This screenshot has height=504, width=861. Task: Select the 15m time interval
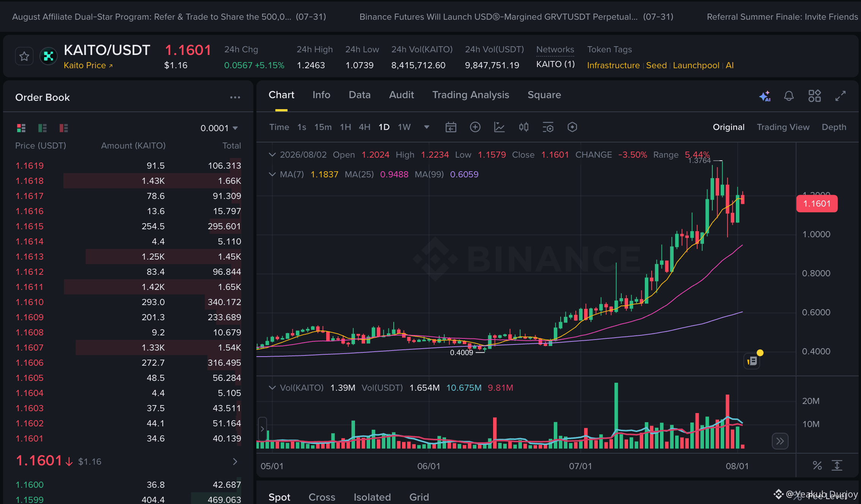tap(323, 127)
